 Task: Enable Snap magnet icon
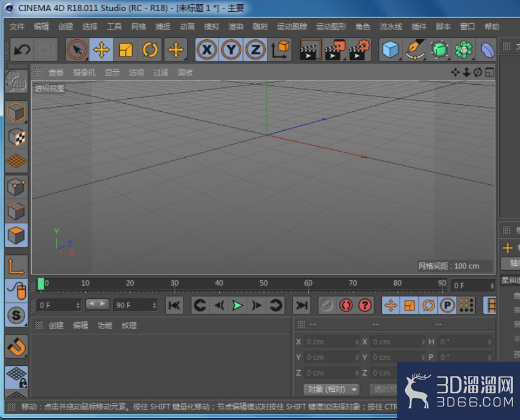point(16,347)
